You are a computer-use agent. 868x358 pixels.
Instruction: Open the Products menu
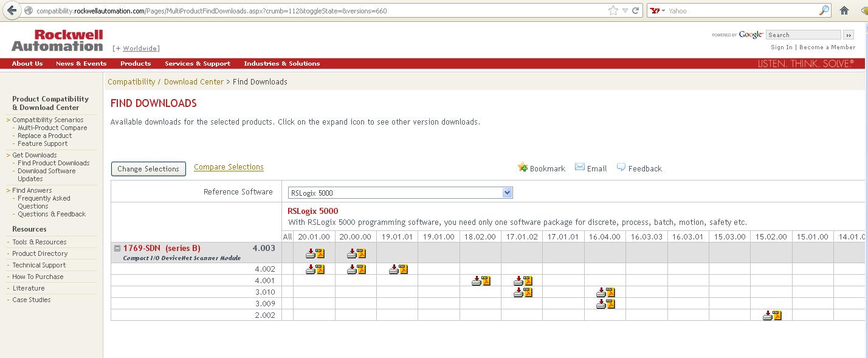click(x=136, y=63)
